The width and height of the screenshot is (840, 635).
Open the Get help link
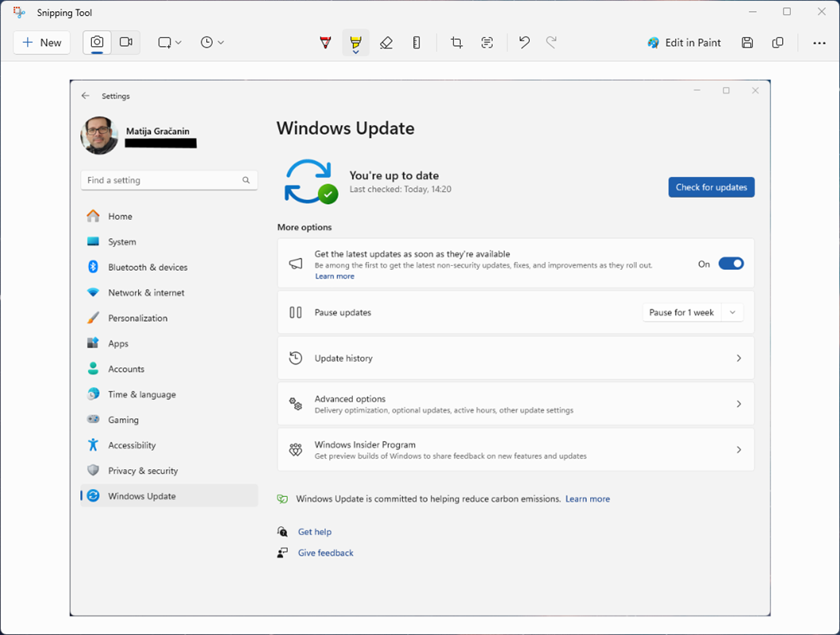tap(315, 532)
